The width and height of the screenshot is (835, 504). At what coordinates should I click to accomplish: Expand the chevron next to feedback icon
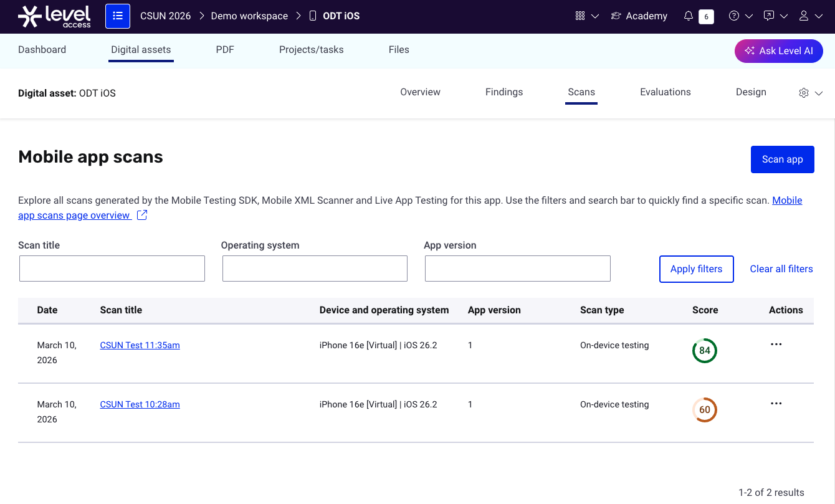(x=784, y=17)
